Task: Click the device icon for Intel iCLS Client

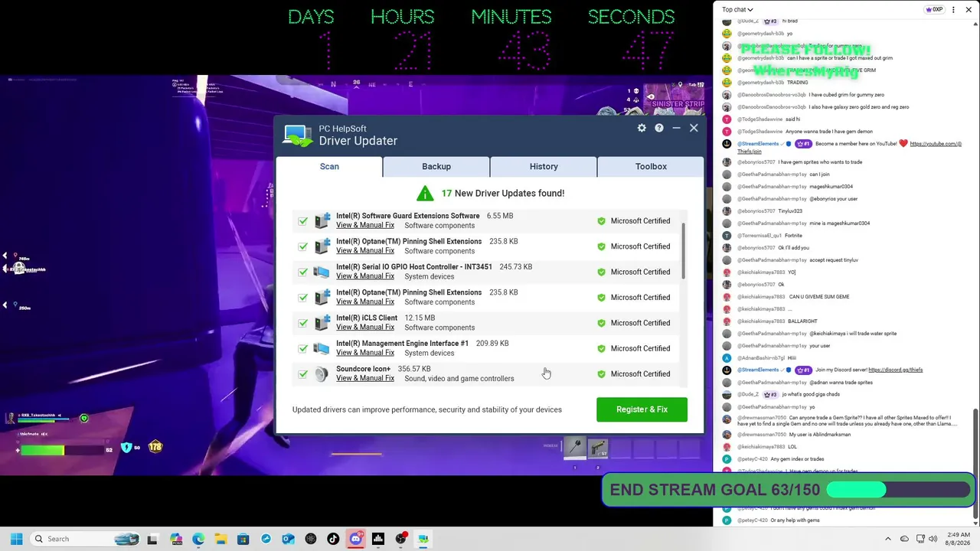Action: tap(322, 323)
